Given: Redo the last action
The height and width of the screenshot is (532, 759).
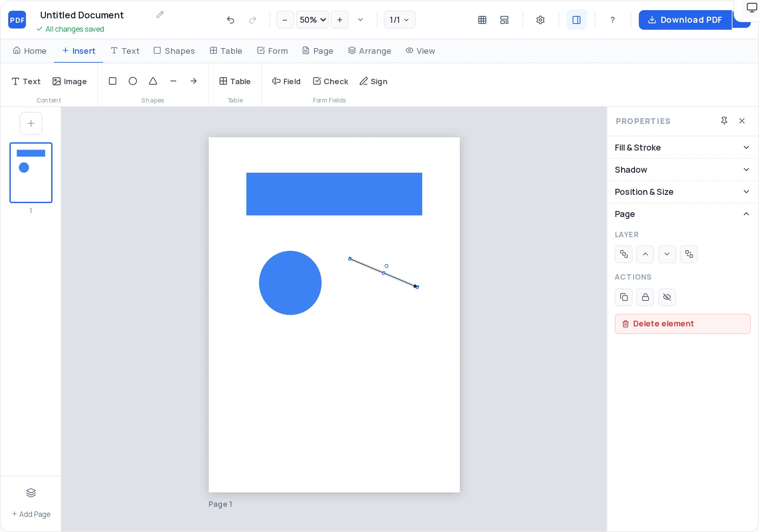Looking at the screenshot, I should click(253, 20).
